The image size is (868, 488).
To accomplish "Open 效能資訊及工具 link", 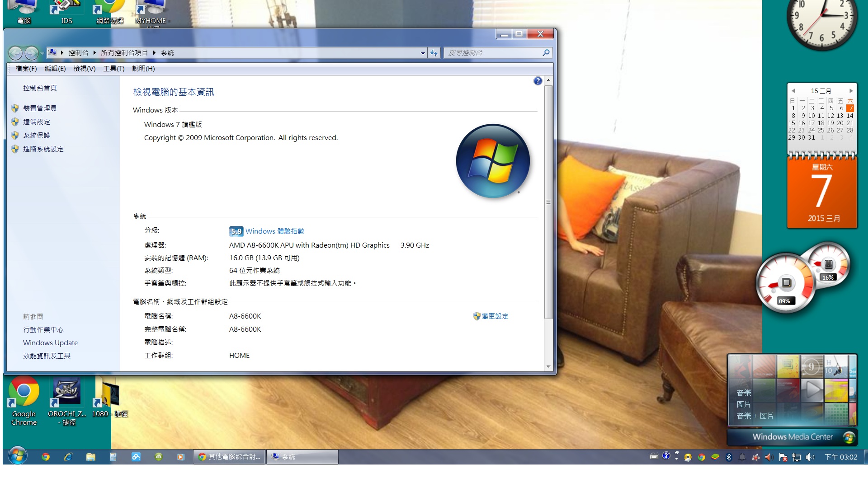I will (47, 356).
